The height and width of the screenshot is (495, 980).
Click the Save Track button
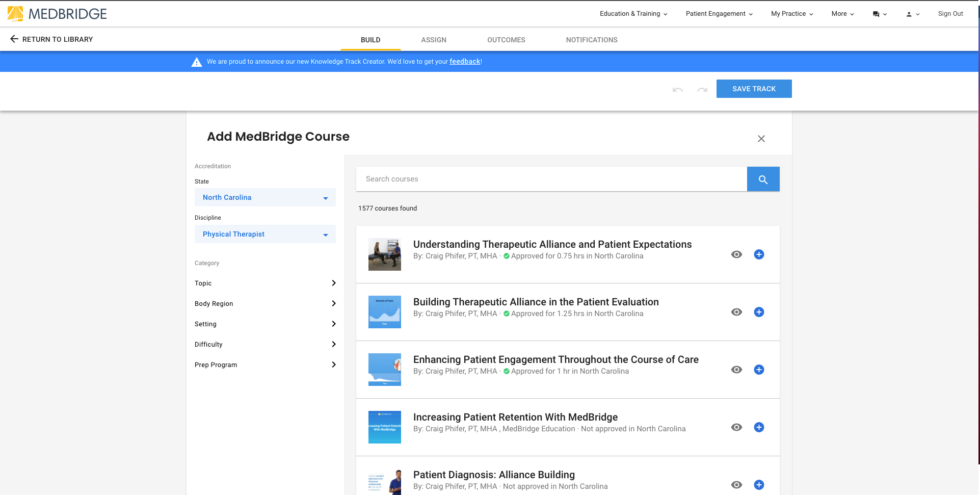pos(754,89)
